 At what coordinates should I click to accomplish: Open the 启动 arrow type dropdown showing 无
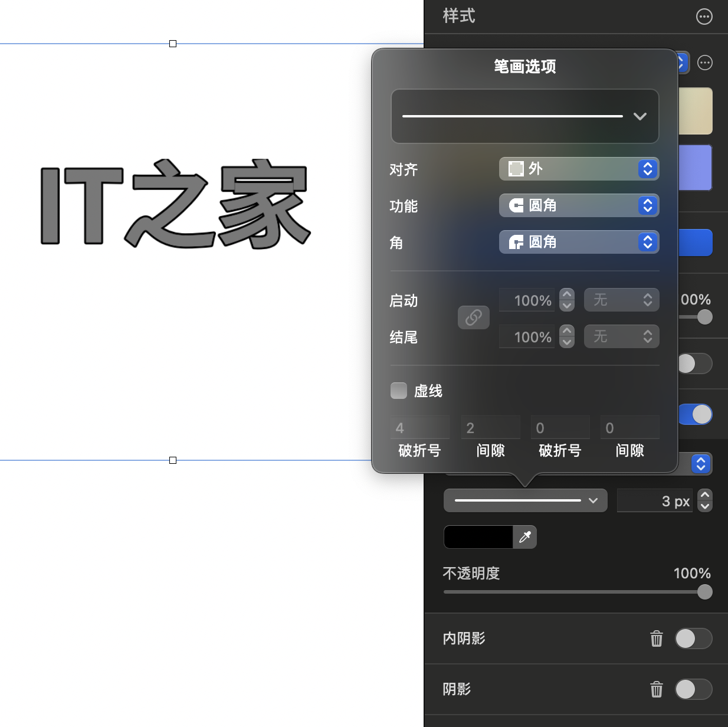click(x=622, y=300)
